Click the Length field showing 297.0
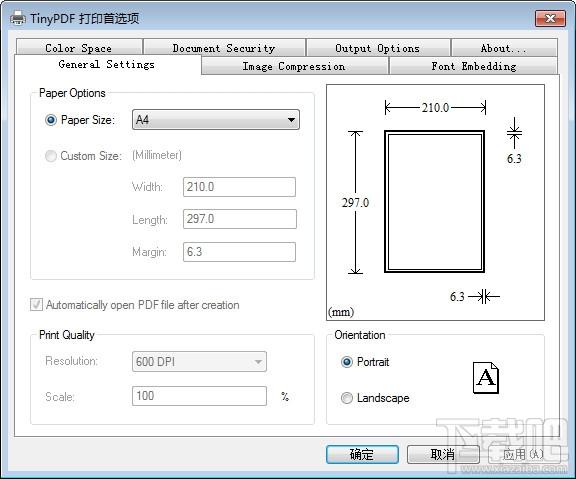 [240, 219]
